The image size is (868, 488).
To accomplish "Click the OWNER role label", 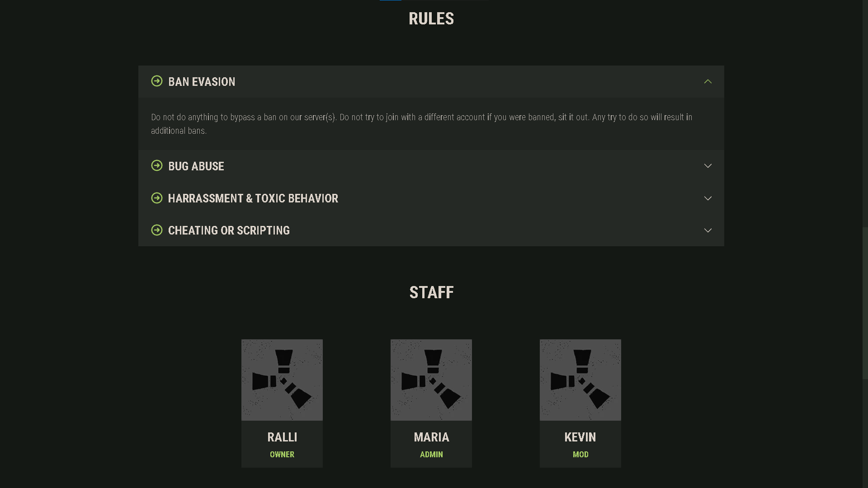I will (x=282, y=455).
